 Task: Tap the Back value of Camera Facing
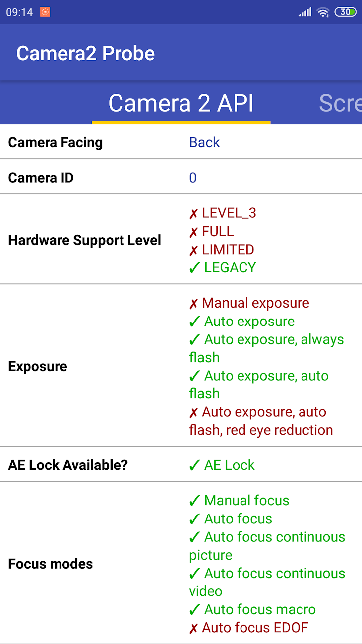[x=204, y=142]
